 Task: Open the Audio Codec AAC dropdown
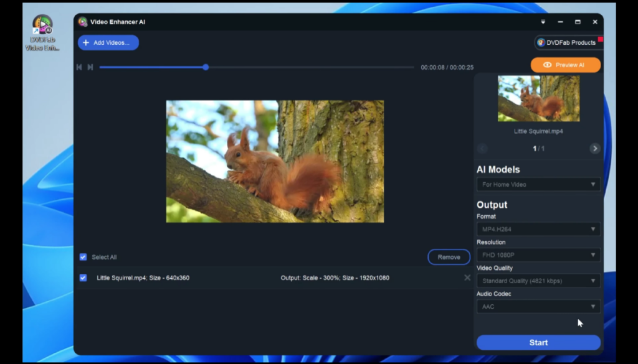click(x=538, y=306)
